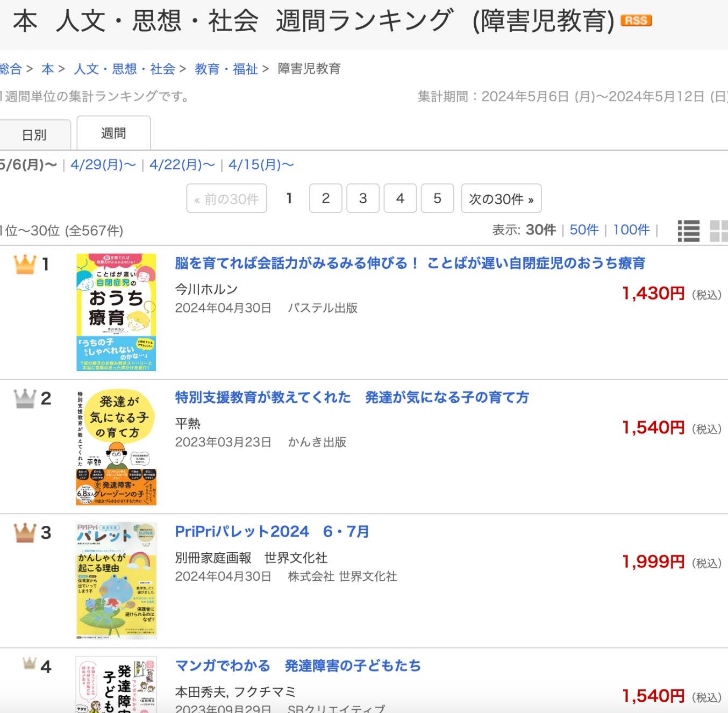Click the current page number 1

(289, 198)
